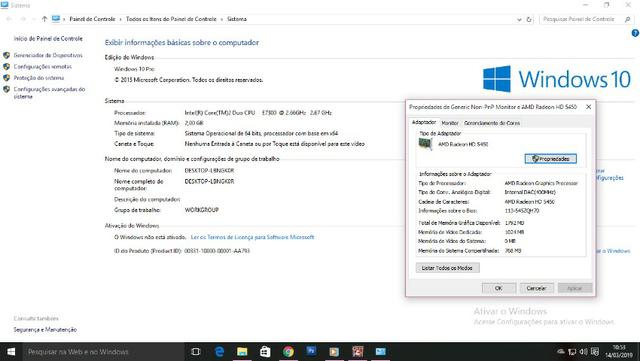Launch Google Chrome from the taskbar
The height and width of the screenshot is (361, 640).
tap(288, 352)
